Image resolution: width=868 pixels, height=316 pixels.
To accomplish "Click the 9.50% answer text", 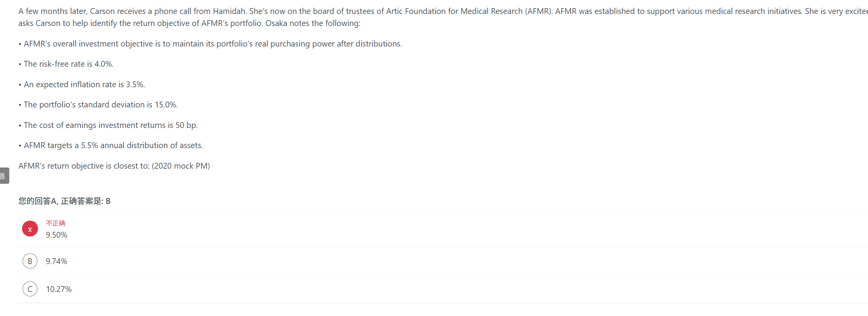I will [x=57, y=235].
